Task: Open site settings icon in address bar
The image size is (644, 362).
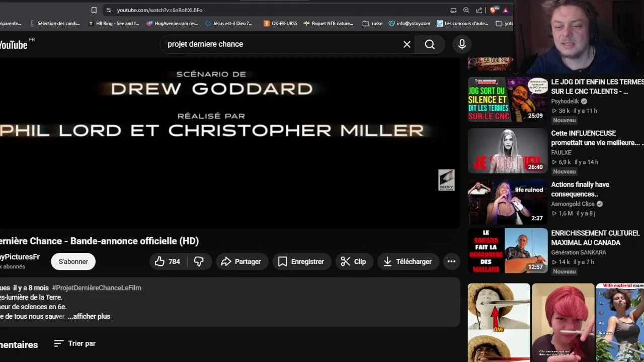Action: (108, 10)
